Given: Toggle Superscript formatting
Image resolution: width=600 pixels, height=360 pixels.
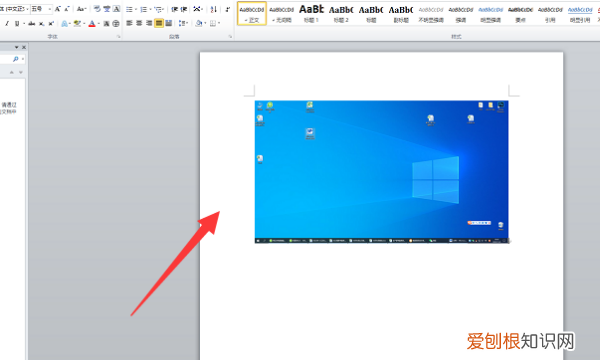Looking at the screenshot, I should 51,24.
